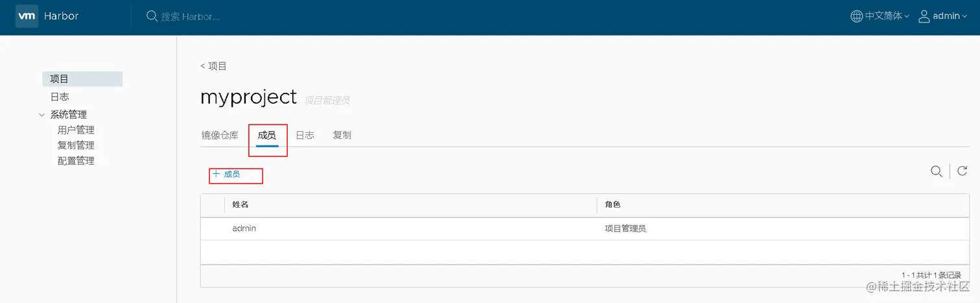Open 用户管理 in the sidebar
980x303 pixels.
(x=76, y=130)
